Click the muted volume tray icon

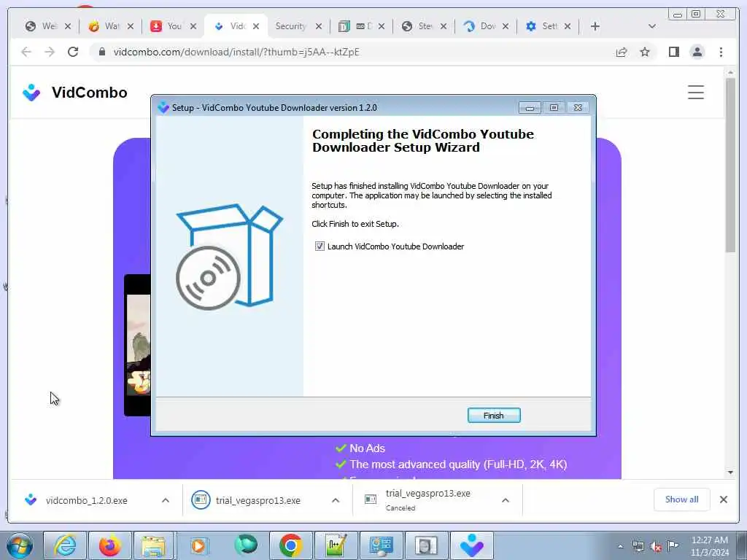tap(656, 547)
